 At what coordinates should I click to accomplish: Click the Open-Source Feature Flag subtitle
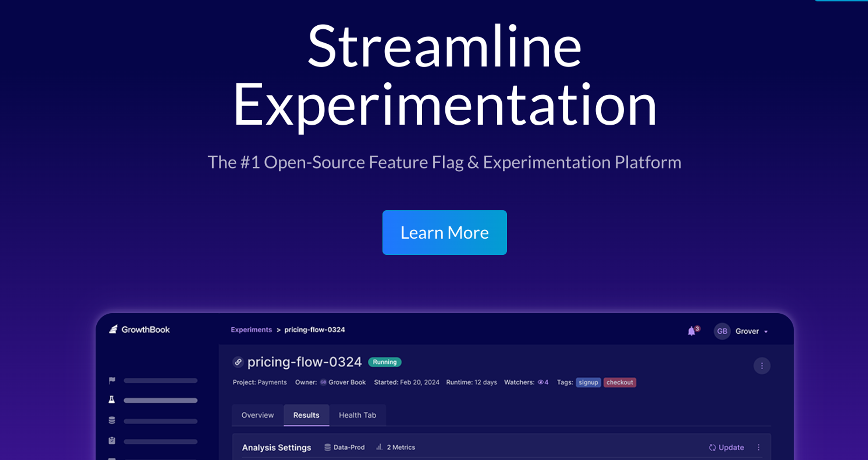coord(444,162)
